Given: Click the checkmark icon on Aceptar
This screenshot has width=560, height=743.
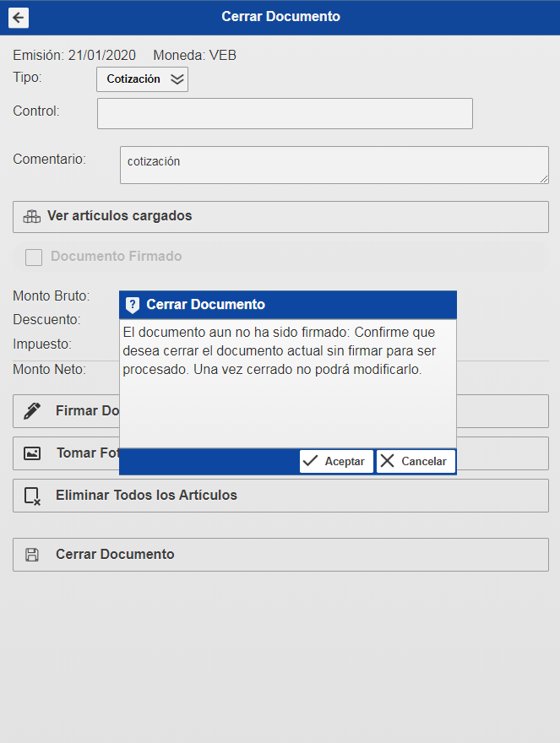Looking at the screenshot, I should (311, 461).
